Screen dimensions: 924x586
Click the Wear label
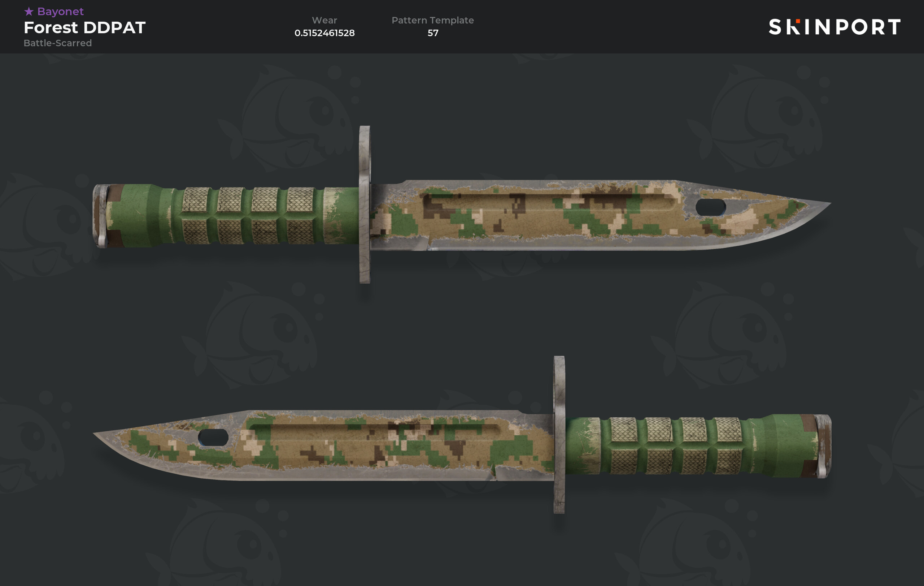pyautogui.click(x=324, y=20)
